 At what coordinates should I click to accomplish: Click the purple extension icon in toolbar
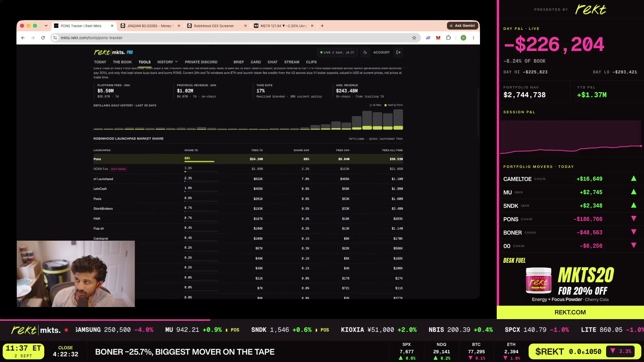(x=428, y=38)
